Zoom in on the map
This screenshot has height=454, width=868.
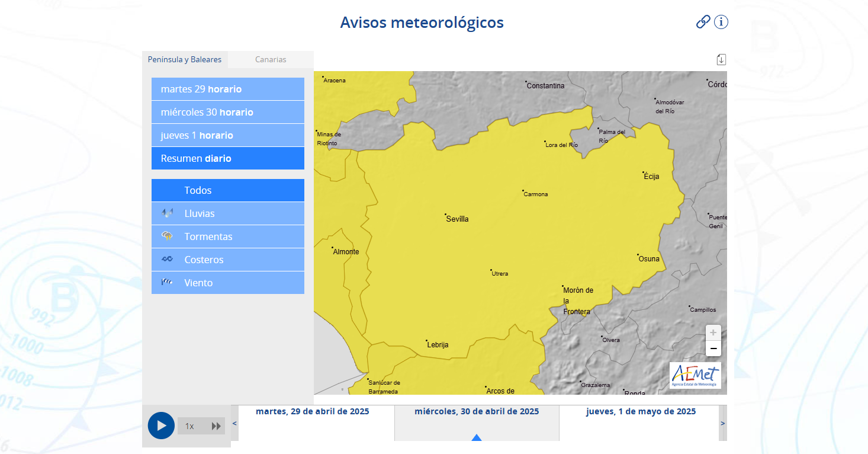[x=713, y=332]
